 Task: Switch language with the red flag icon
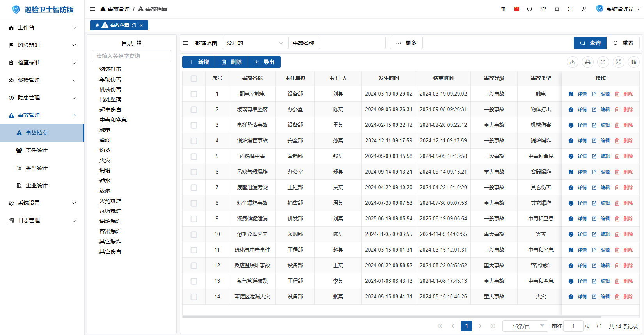(517, 9)
